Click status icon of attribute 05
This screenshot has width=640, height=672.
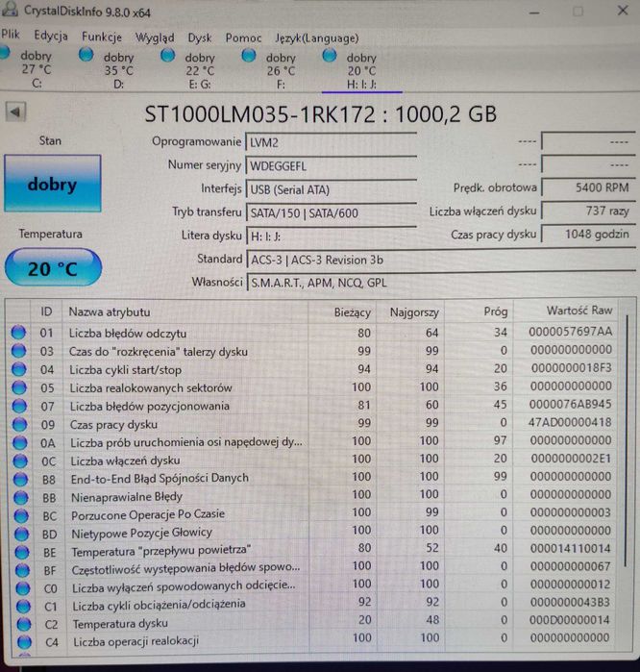tap(19, 387)
